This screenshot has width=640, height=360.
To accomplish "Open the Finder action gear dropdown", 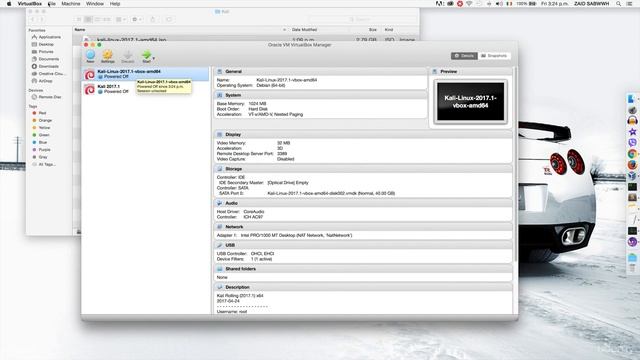I will pos(137,20).
